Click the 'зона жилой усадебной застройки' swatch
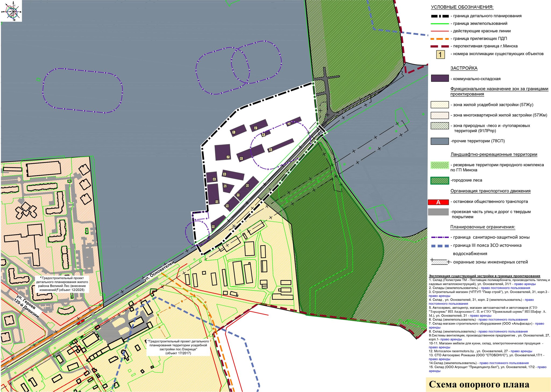The height and width of the screenshot is (392, 551). click(440, 105)
